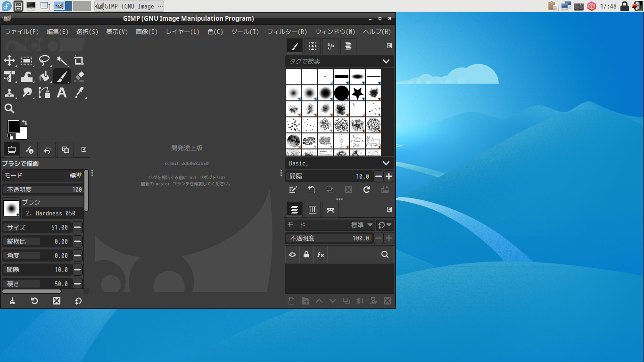Switch to the Paths tab in layers dock
Screen dimensions: 644x362
click(330, 210)
